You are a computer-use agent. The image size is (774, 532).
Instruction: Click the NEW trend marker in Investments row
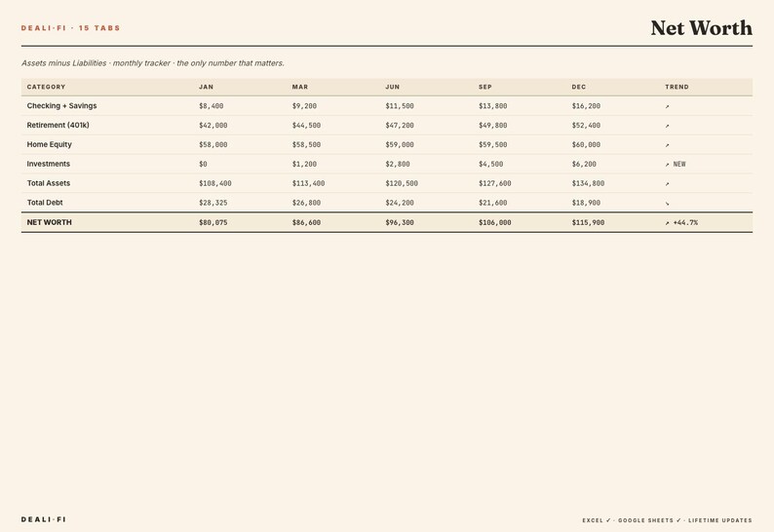click(679, 165)
